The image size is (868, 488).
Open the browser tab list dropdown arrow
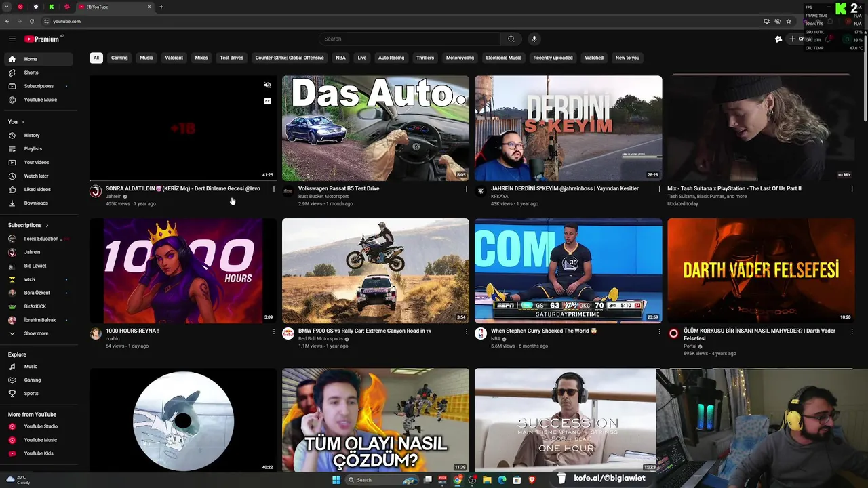tap(7, 7)
